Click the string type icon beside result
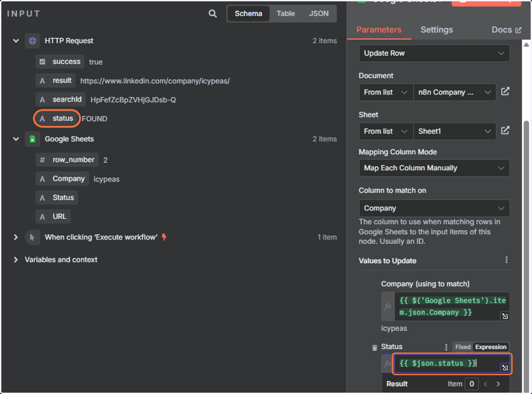Screen dimensions: 532x394 click(43, 81)
